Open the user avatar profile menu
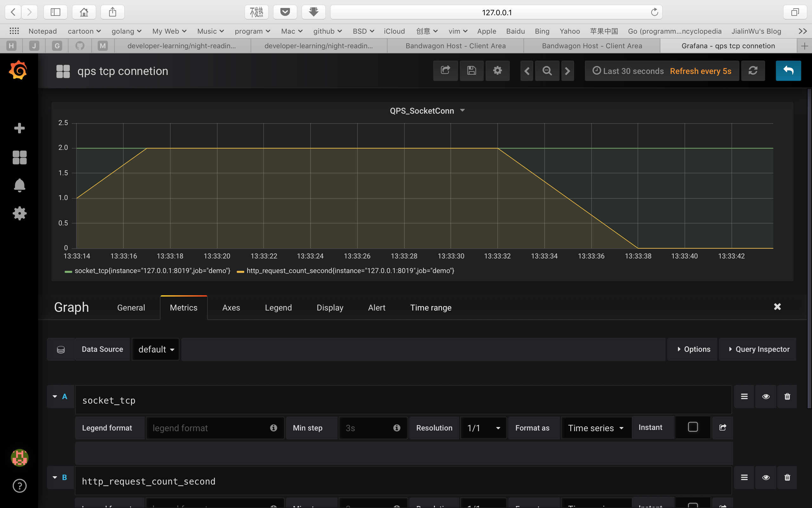 [x=19, y=458]
